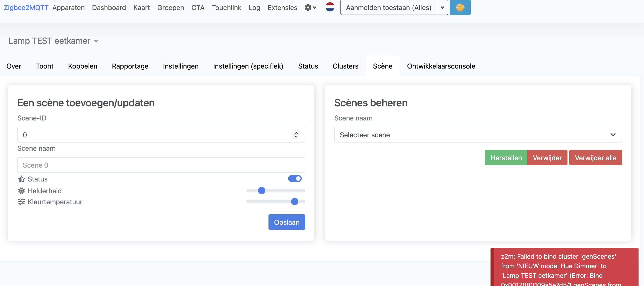Open the Rapportage tab

coord(130,66)
